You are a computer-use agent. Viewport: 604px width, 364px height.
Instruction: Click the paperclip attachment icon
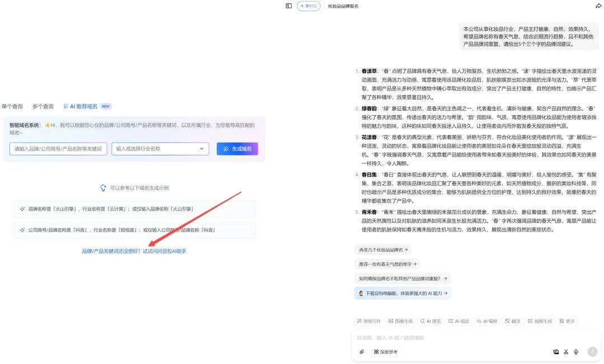click(x=361, y=352)
